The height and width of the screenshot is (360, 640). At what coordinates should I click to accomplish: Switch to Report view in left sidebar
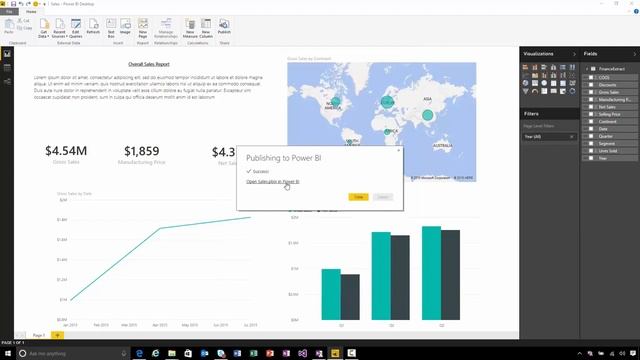(7, 53)
